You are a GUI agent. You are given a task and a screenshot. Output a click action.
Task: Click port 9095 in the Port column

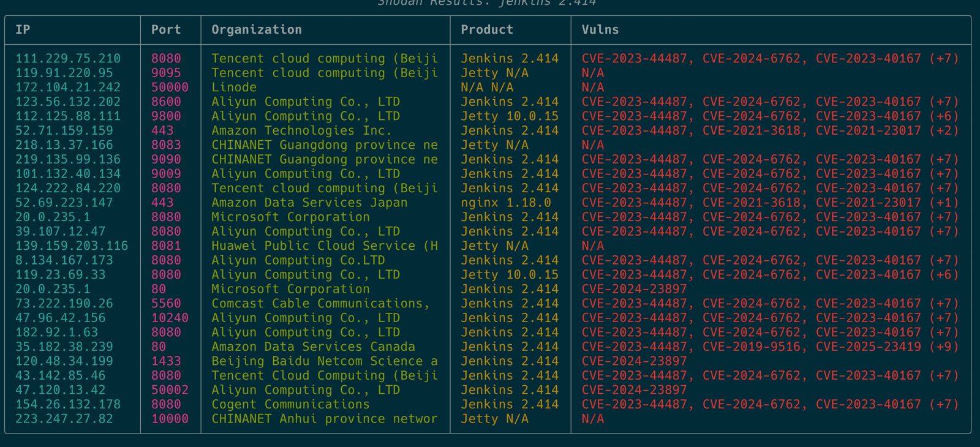point(166,73)
